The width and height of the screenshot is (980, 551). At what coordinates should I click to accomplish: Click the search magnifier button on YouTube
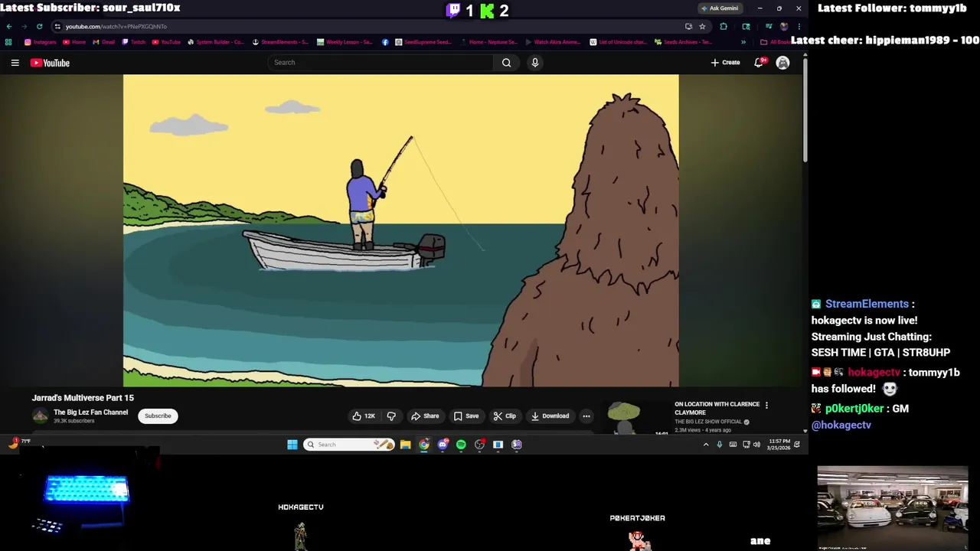click(x=506, y=63)
